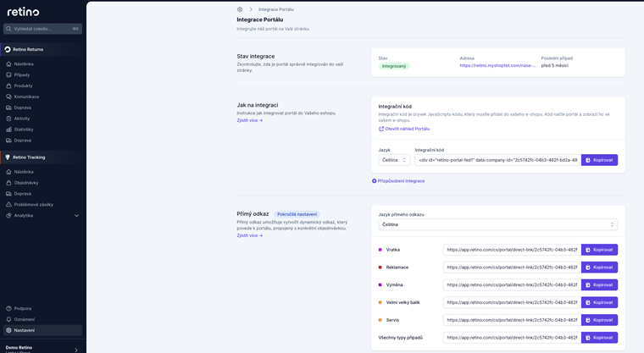This screenshot has width=644, height=353.
Task: Click the Komunikace icon in the sidebar
Action: click(8, 97)
